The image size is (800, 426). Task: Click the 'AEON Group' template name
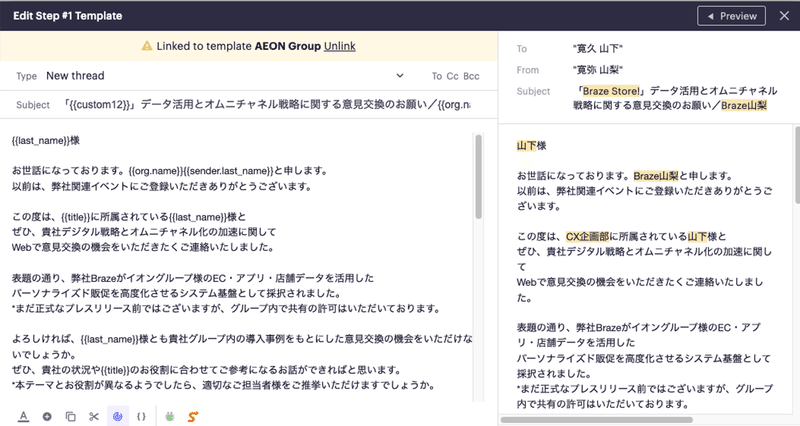[288, 46]
